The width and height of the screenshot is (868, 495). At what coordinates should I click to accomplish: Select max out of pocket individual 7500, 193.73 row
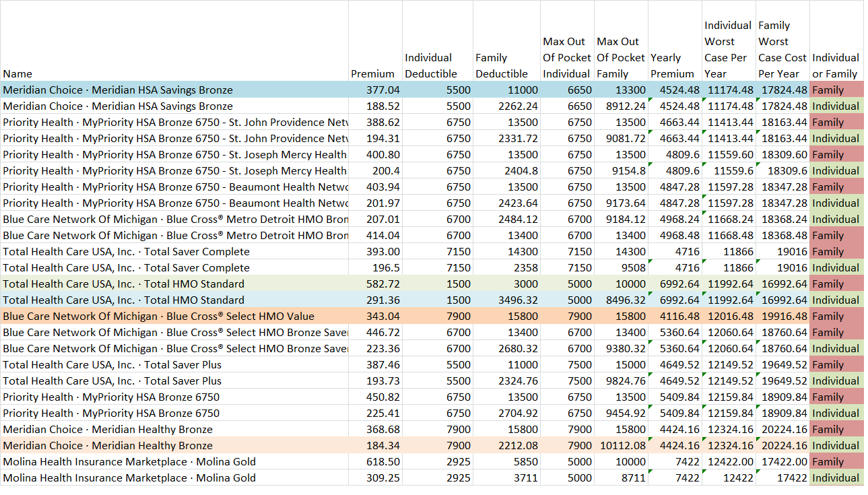coord(567,381)
